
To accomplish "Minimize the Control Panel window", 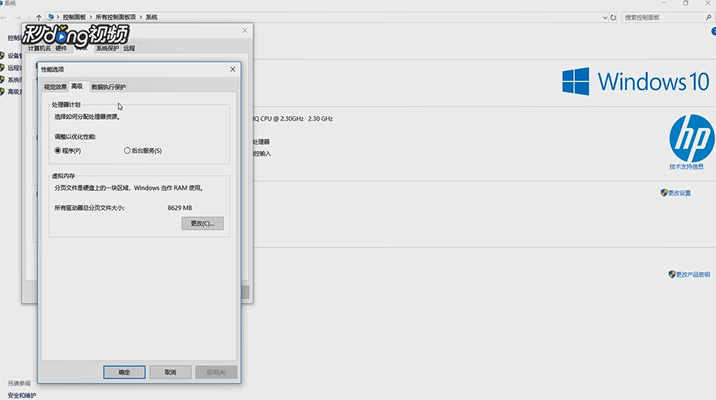I will click(664, 3).
